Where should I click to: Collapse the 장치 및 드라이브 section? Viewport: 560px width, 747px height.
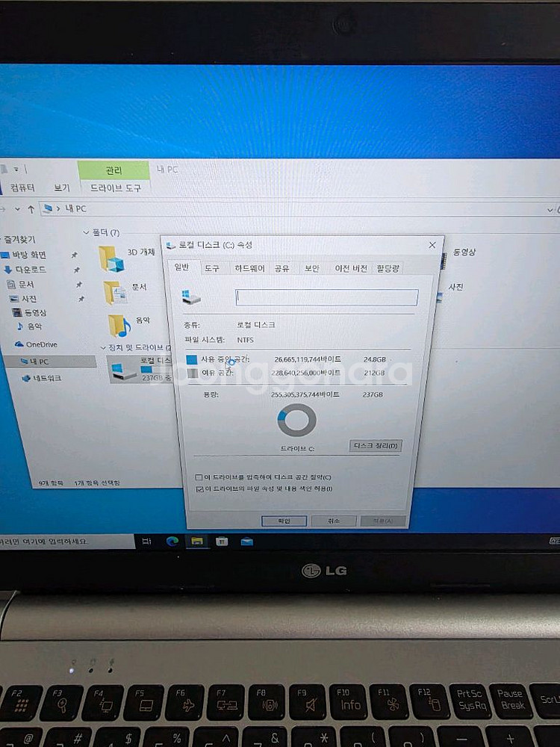[103, 348]
